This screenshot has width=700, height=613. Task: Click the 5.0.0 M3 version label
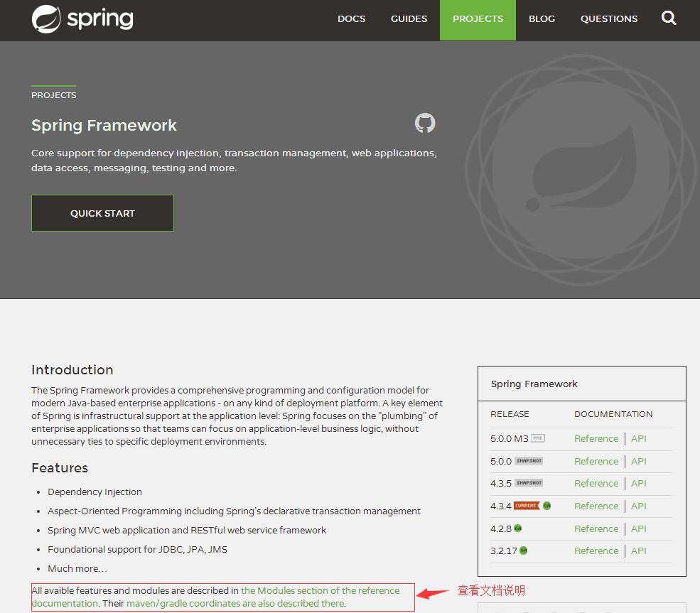510,438
